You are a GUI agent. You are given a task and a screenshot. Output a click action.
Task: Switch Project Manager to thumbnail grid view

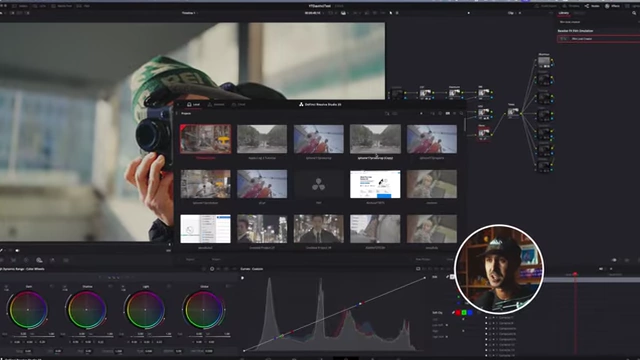(x=448, y=113)
